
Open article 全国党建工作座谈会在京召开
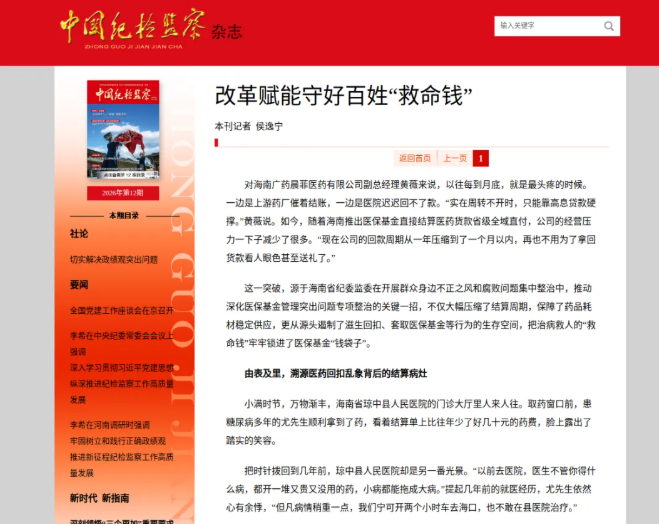[x=121, y=311]
